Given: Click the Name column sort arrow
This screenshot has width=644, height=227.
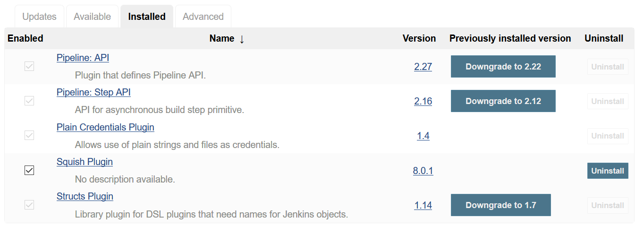Looking at the screenshot, I should pos(242,39).
